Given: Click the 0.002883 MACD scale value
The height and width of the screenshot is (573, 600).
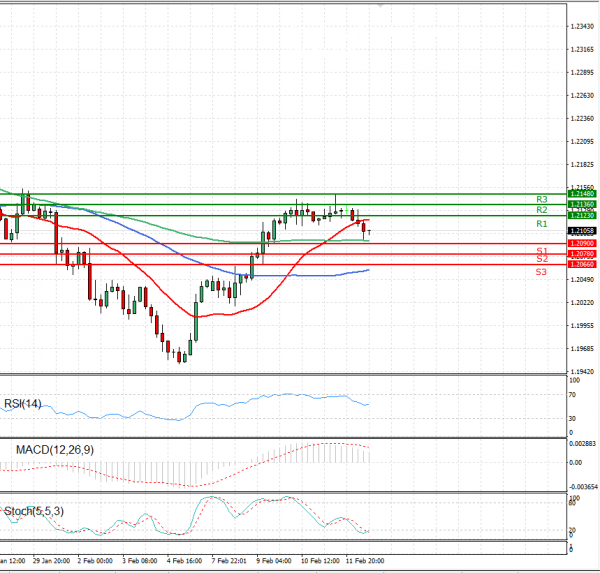Looking at the screenshot, I should point(583,444).
